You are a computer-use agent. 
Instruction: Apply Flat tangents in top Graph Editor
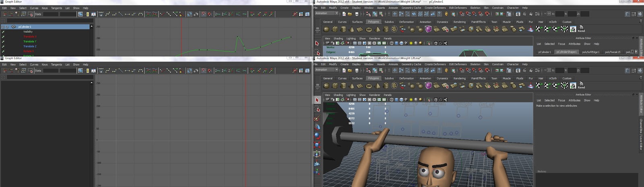coord(127,14)
